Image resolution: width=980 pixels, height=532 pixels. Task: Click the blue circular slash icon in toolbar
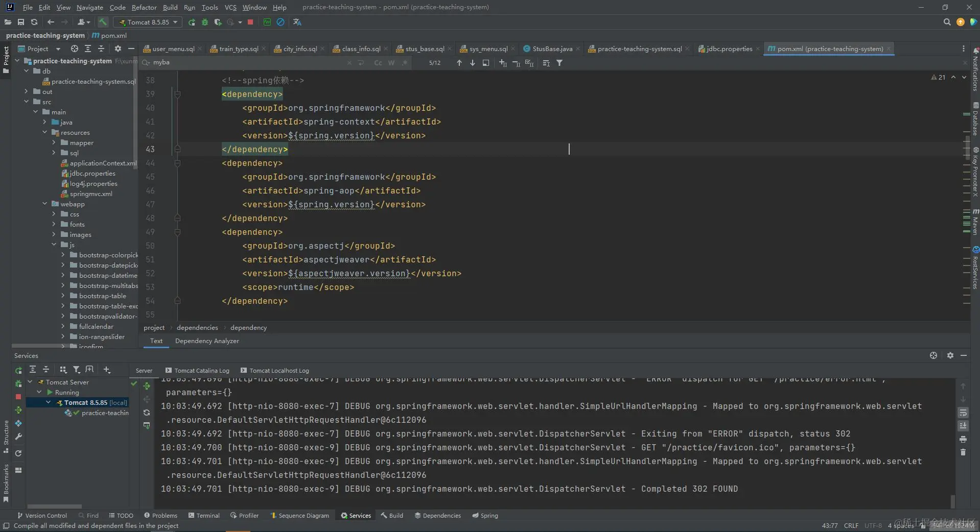281,22
